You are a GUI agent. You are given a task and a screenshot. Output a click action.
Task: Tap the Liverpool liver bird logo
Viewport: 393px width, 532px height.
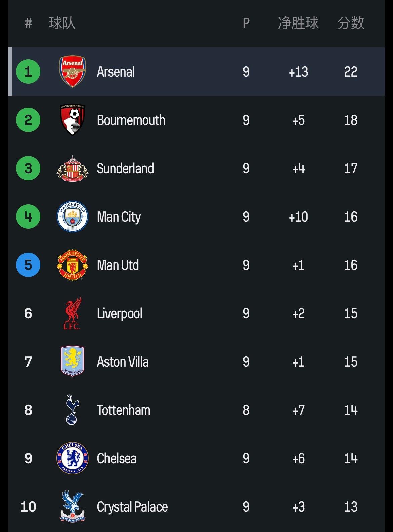72,313
